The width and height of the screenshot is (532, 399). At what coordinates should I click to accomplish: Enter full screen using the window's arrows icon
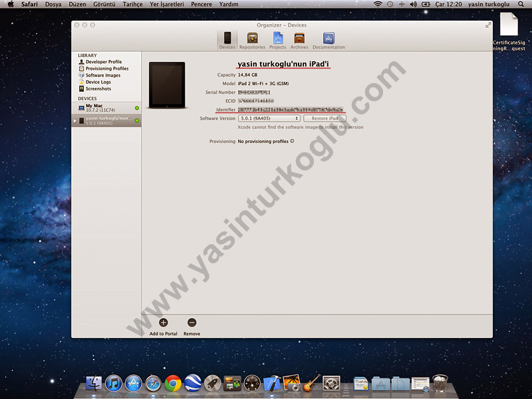(488, 25)
